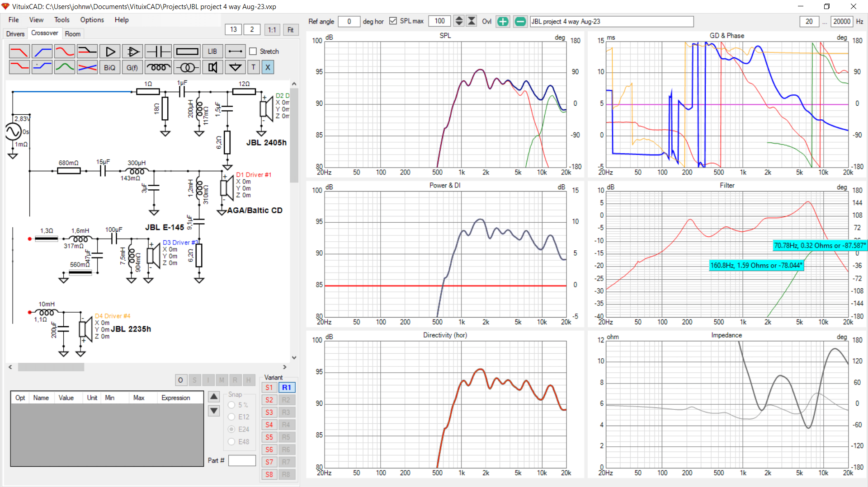Insert a wire connection

tap(235, 51)
